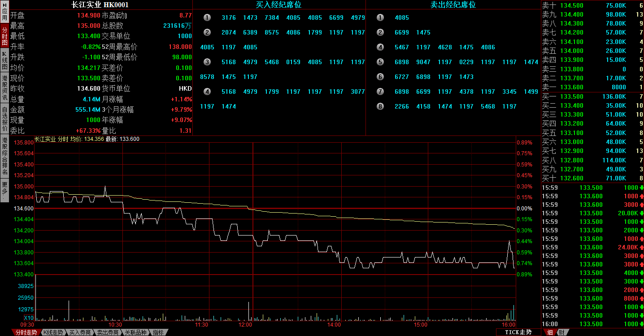Click the 金额 value 555.14M
644x336 pixels.
tap(88, 109)
